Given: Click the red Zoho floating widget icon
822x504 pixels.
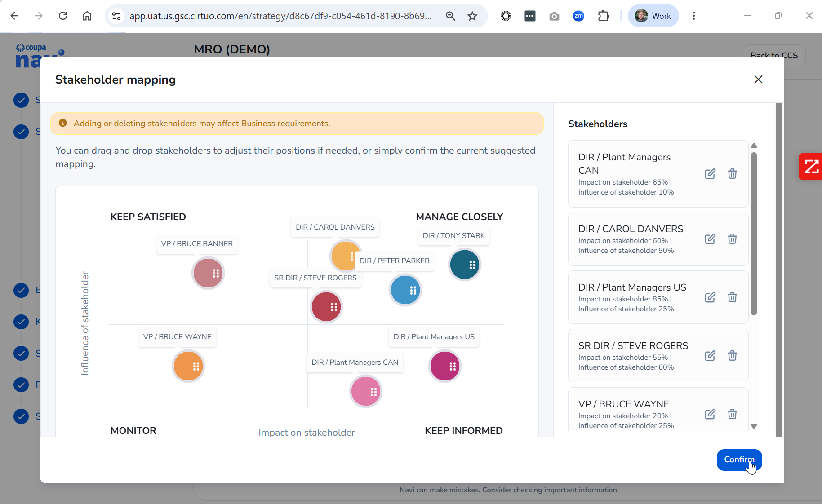Looking at the screenshot, I should click(811, 167).
